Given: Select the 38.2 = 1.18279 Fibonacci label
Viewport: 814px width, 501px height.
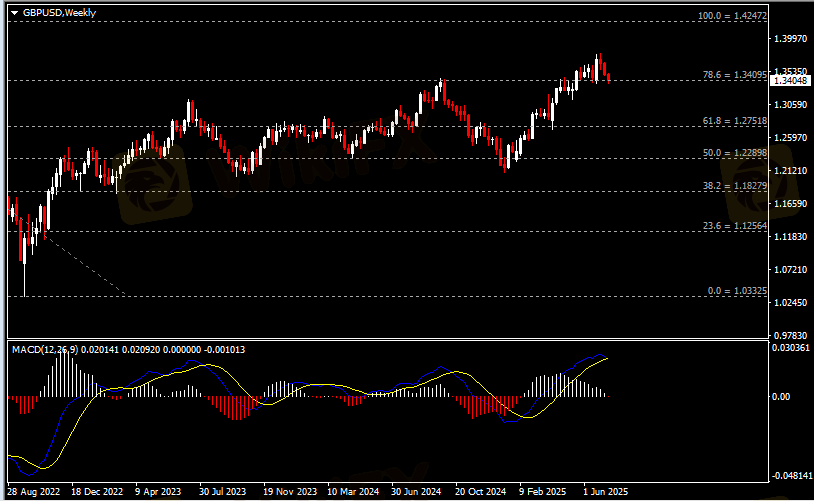Looking at the screenshot, I should tap(735, 185).
